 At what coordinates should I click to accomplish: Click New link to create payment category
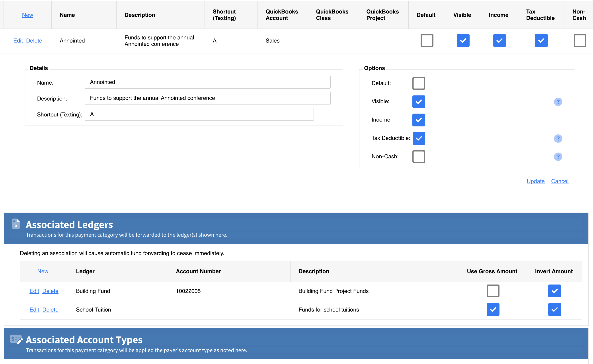27,15
